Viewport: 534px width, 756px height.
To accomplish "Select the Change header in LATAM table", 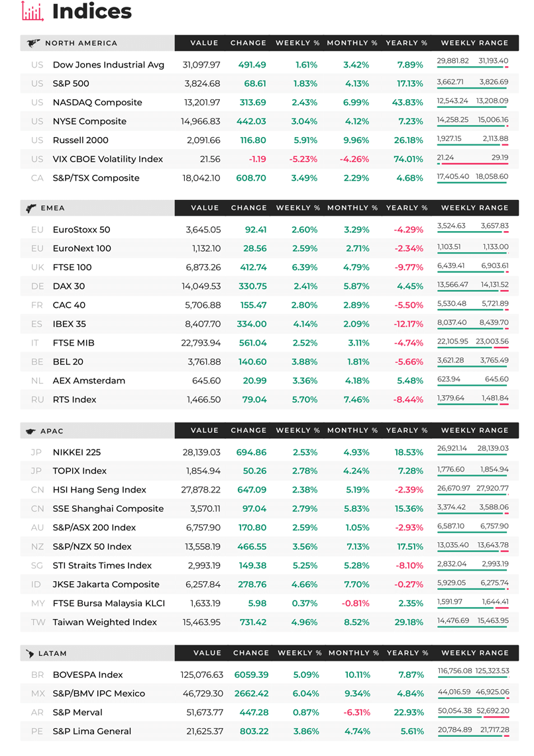I will pos(251,653).
